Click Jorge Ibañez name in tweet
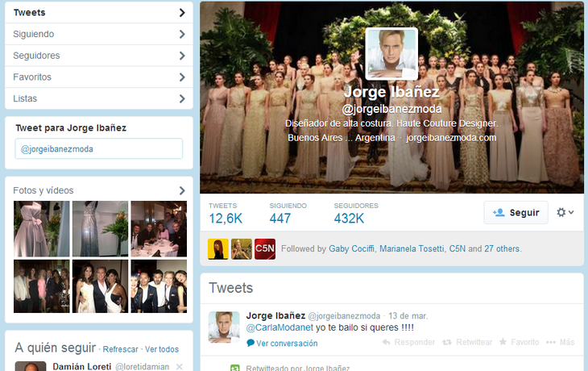The width and height of the screenshot is (588, 371). click(275, 315)
